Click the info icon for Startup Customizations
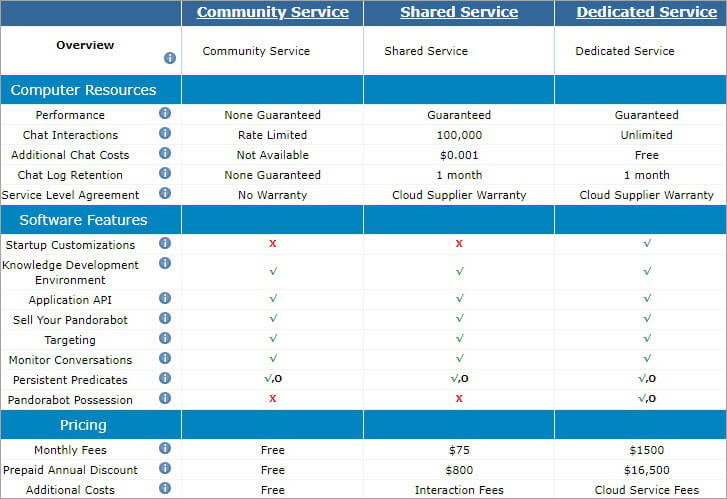Viewport: 727px width, 499px height. click(165, 243)
